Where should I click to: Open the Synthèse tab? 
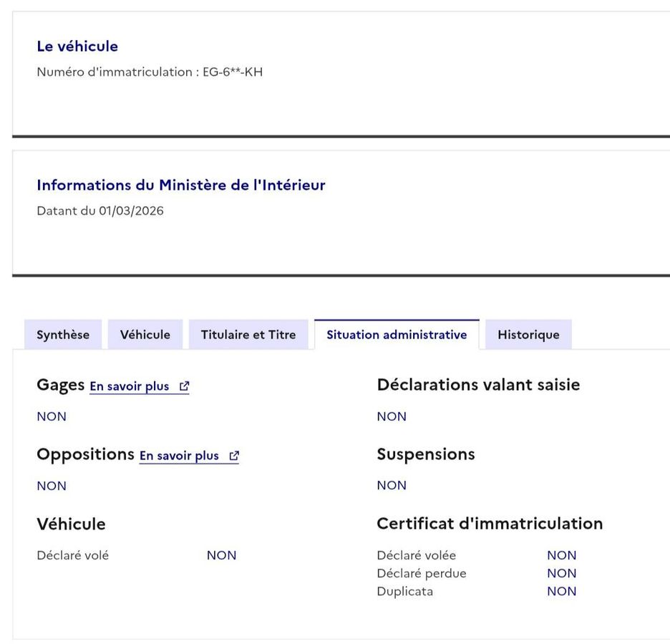[x=63, y=335]
